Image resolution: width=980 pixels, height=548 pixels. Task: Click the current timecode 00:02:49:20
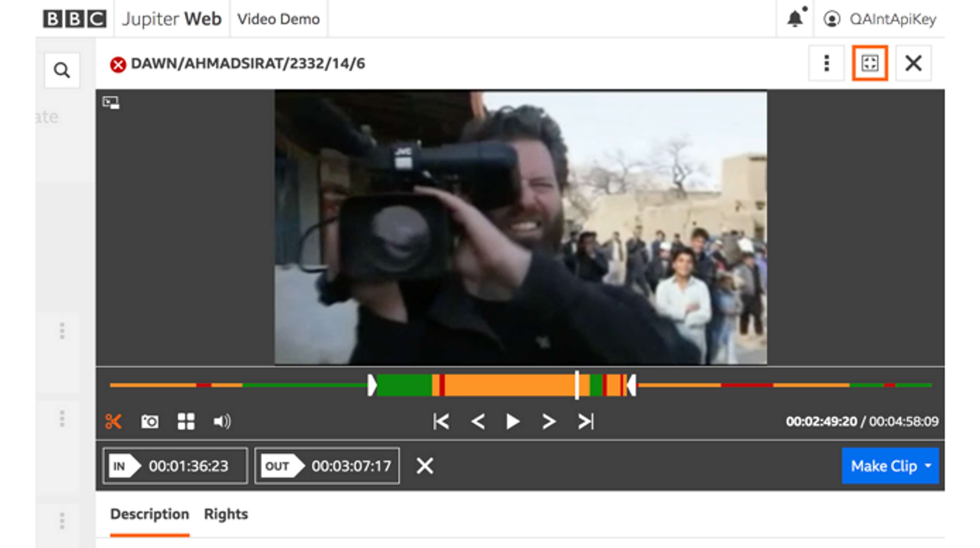[821, 422]
